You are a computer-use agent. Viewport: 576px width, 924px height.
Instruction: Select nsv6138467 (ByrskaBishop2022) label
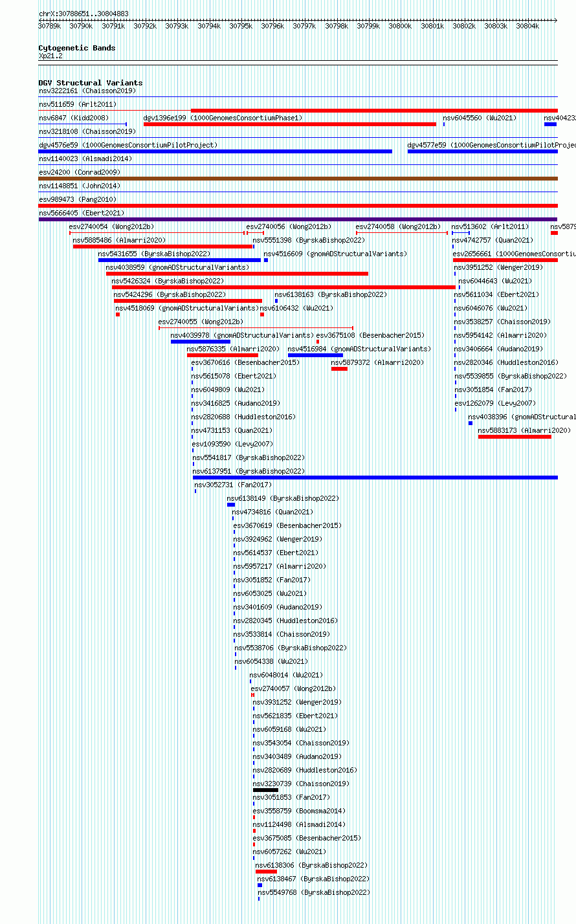click(313, 879)
